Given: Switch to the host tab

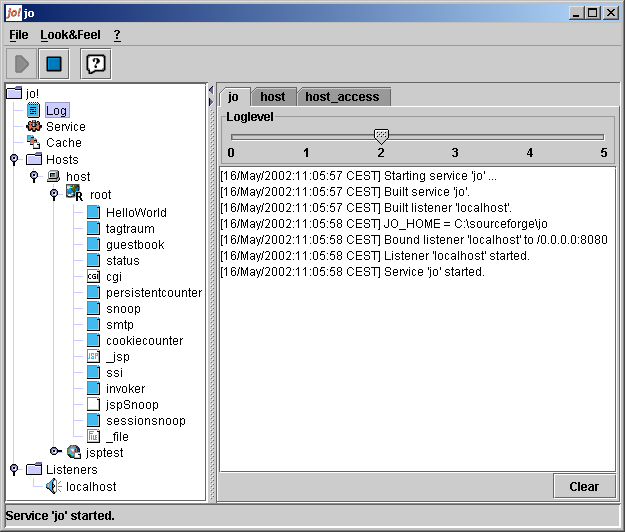Looking at the screenshot, I should click(x=273, y=97).
